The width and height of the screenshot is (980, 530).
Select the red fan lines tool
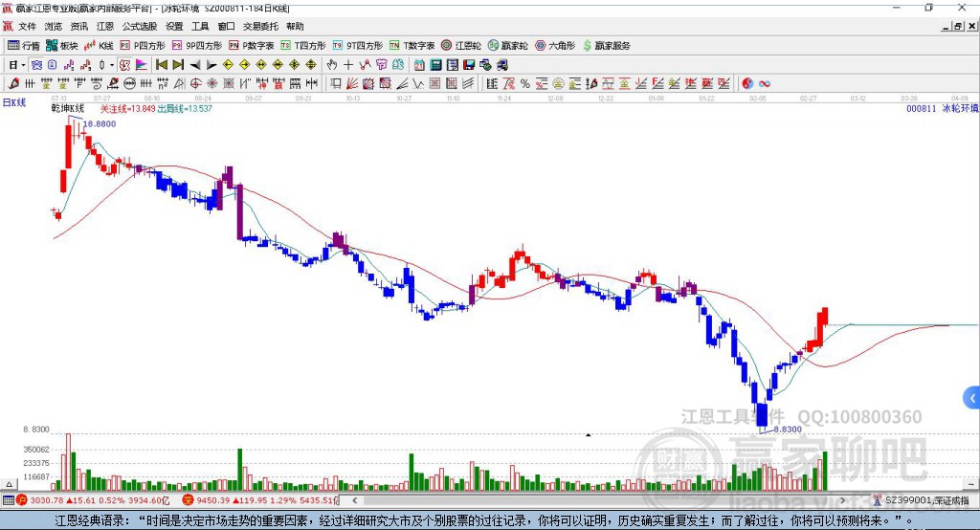[352, 83]
